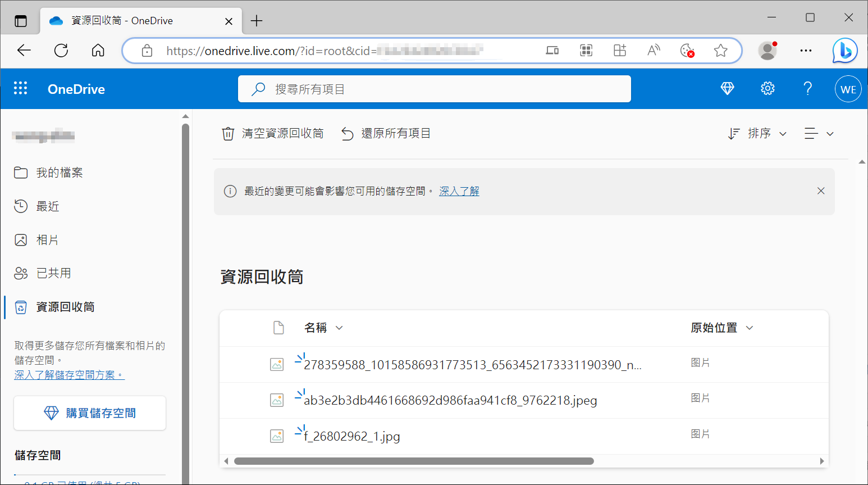Go to browser home page

[x=98, y=51]
